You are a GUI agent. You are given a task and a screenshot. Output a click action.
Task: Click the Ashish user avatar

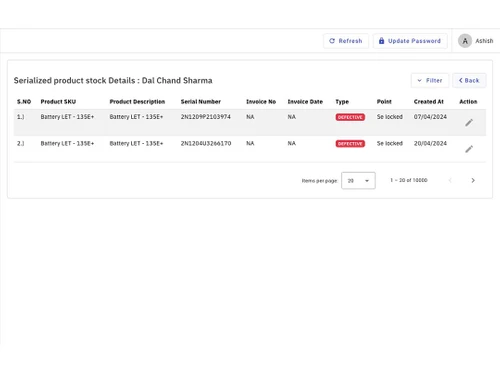pyautogui.click(x=465, y=41)
